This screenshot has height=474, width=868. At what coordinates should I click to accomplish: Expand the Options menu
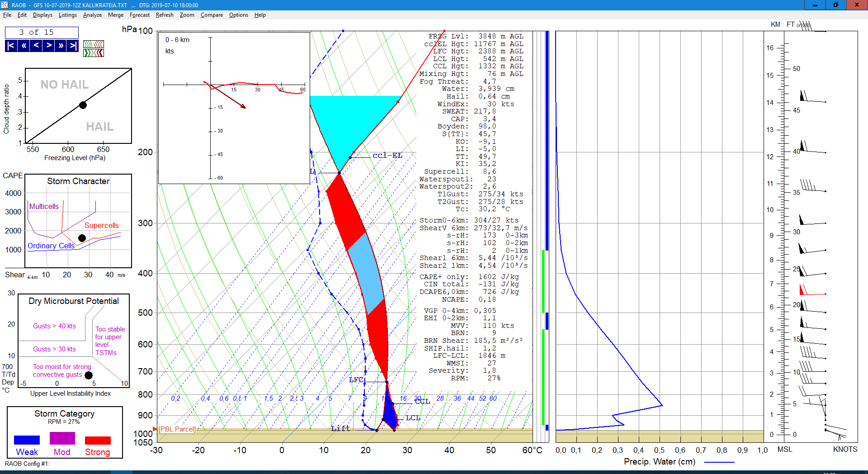pyautogui.click(x=238, y=15)
